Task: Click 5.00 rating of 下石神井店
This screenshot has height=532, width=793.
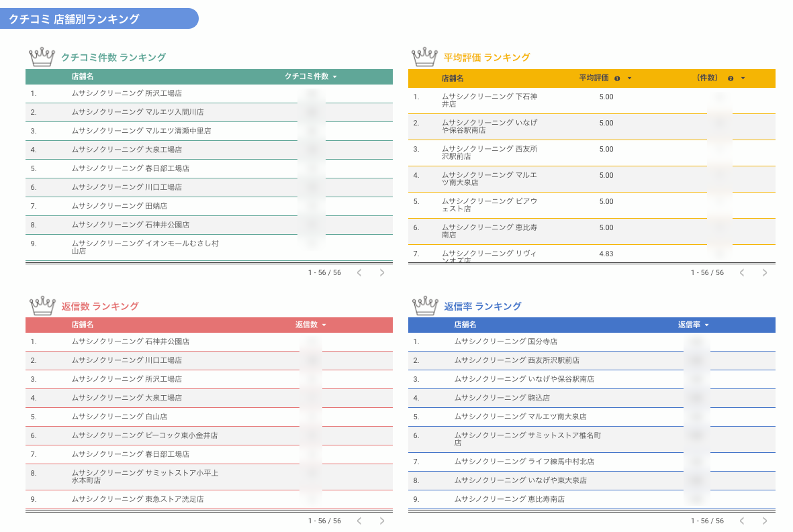Action: point(606,97)
